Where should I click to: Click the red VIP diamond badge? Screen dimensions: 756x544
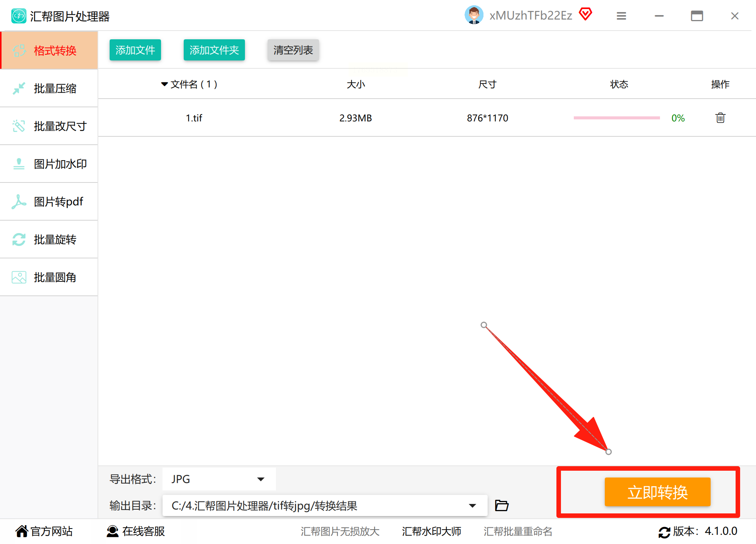(x=585, y=14)
